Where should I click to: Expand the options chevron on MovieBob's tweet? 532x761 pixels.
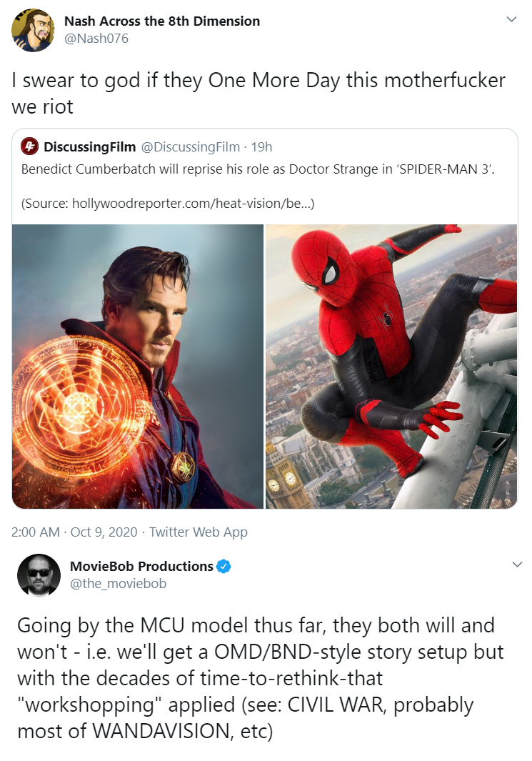(517, 564)
